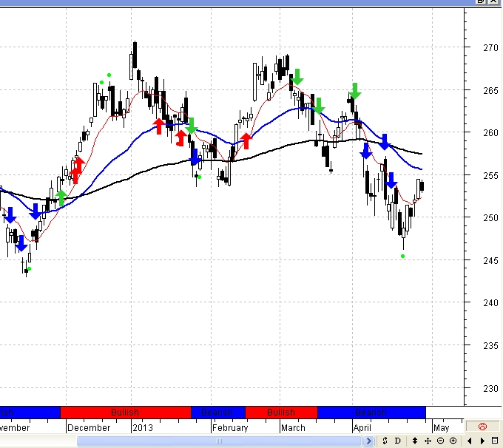
Task: Click the red Bullish band in March
Action: click(x=280, y=413)
